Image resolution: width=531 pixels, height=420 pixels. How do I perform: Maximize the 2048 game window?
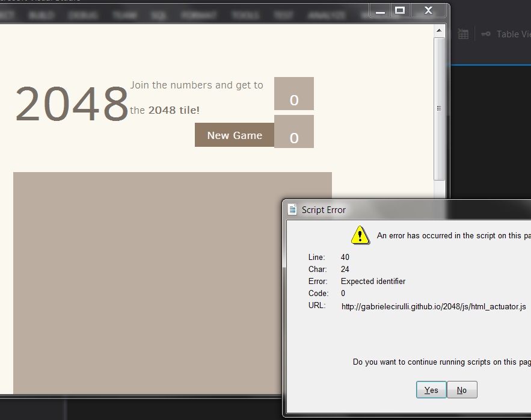coord(400,11)
